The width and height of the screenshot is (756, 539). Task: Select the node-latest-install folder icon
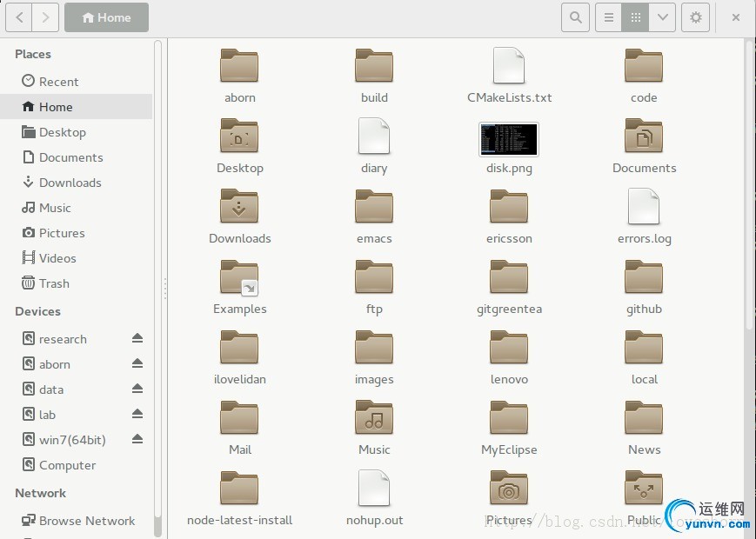click(239, 488)
